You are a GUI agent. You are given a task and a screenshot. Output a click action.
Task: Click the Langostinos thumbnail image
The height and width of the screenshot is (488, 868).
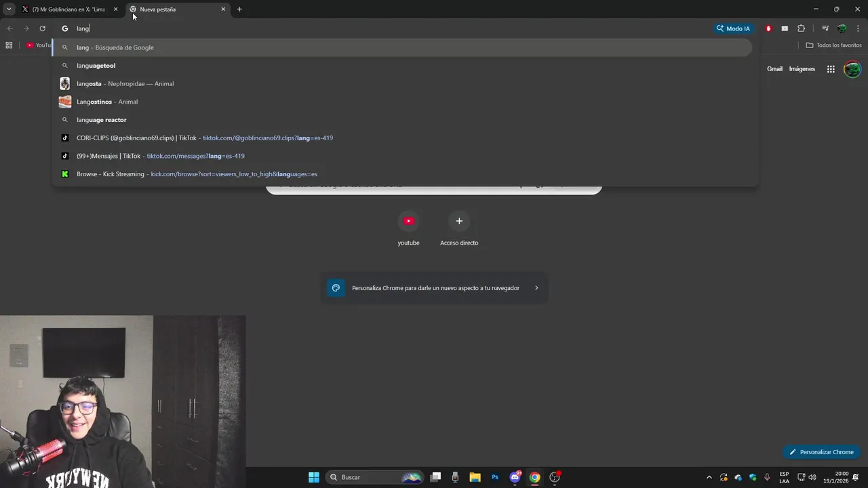[65, 102]
